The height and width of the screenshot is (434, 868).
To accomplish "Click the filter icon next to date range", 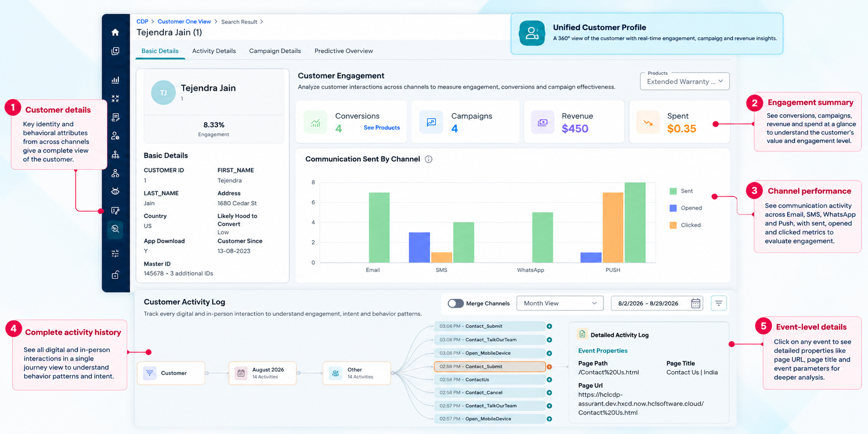I will coord(719,303).
